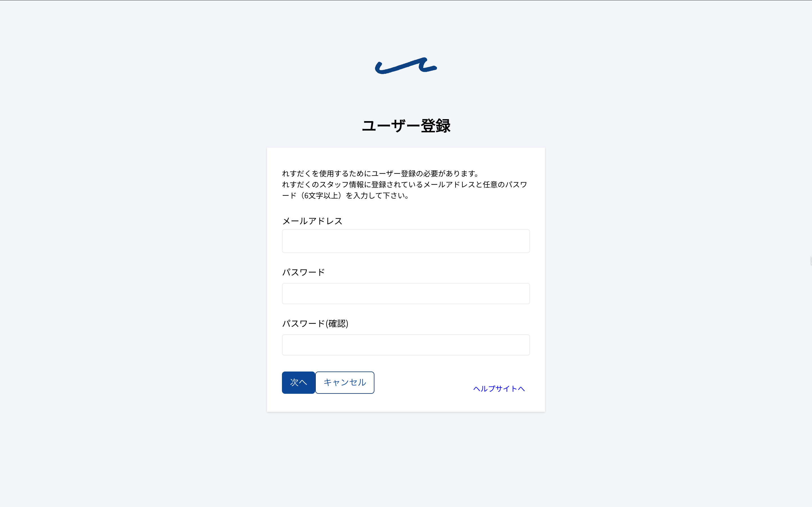Click 登録されている in the description text
812x507 pixels.
point(397,184)
